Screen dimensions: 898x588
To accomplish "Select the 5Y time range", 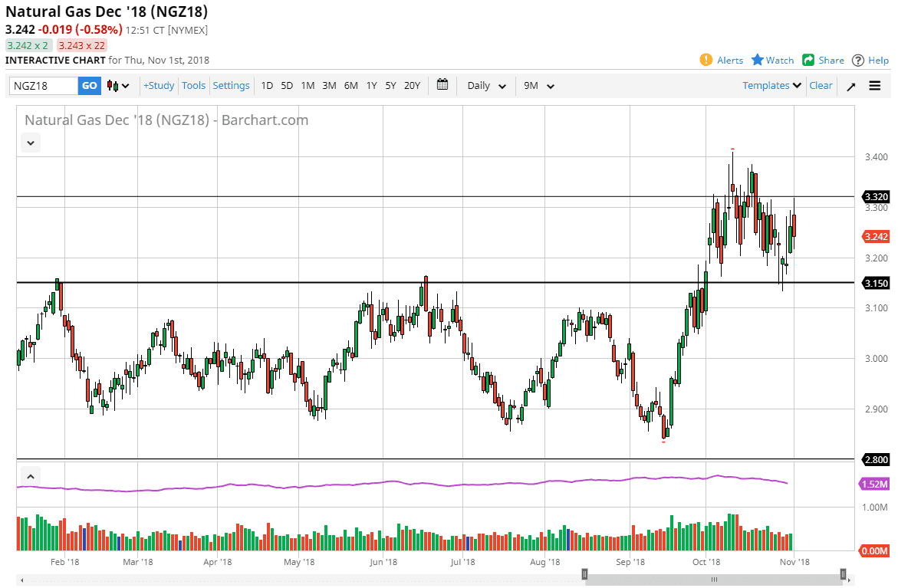I will pyautogui.click(x=390, y=85).
